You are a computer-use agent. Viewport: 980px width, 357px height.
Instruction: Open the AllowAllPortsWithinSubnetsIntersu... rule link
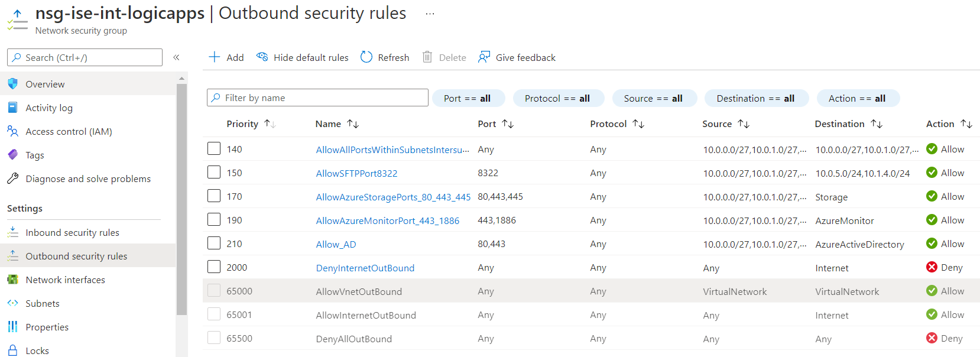pos(392,150)
